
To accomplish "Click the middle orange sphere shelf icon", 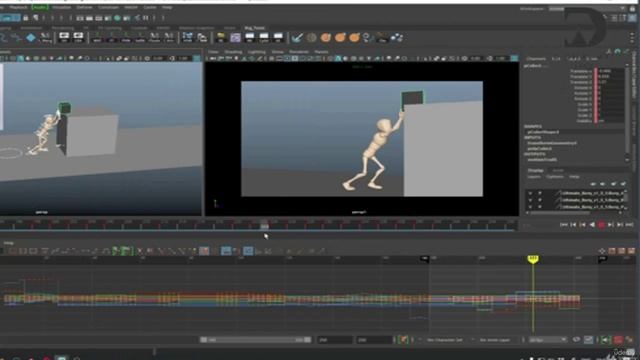I will pos(340,38).
